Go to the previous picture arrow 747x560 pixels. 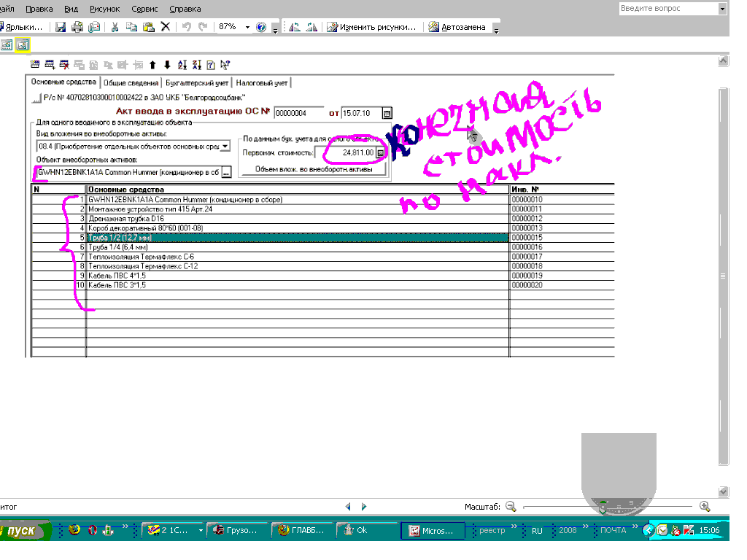click(348, 507)
